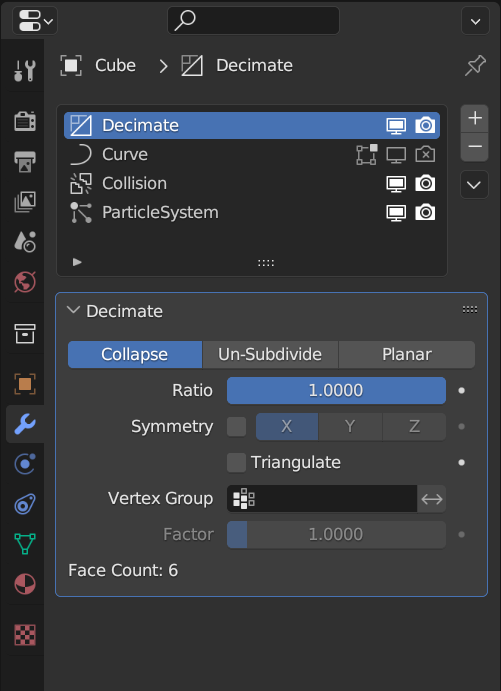Animate Triangulate property dot

461,463
